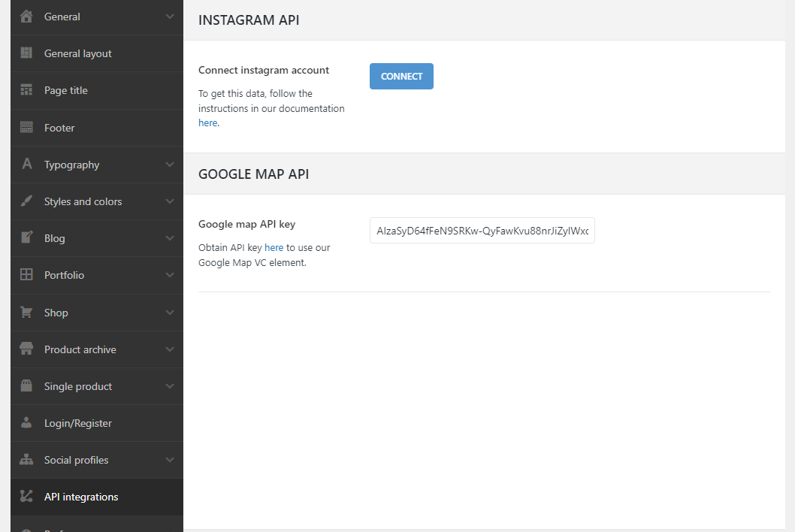Expand the Shop section chevron
This screenshot has height=532, width=795.
pyautogui.click(x=170, y=313)
